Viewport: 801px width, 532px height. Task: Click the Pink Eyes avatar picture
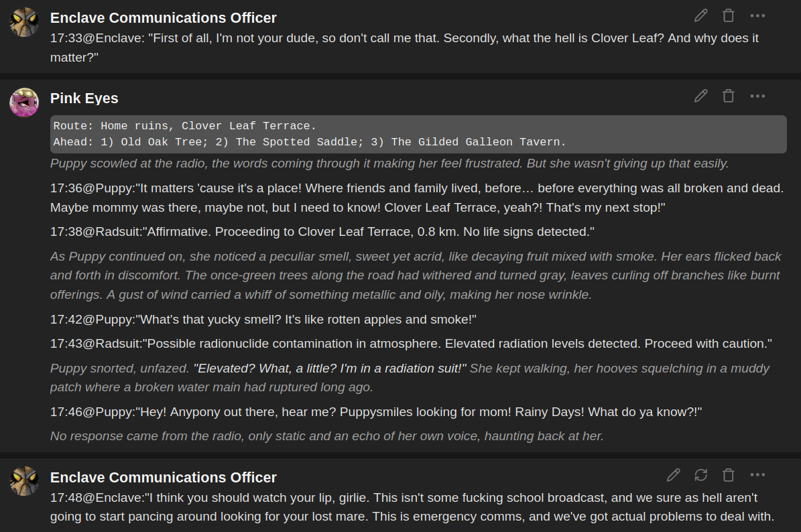[x=24, y=102]
